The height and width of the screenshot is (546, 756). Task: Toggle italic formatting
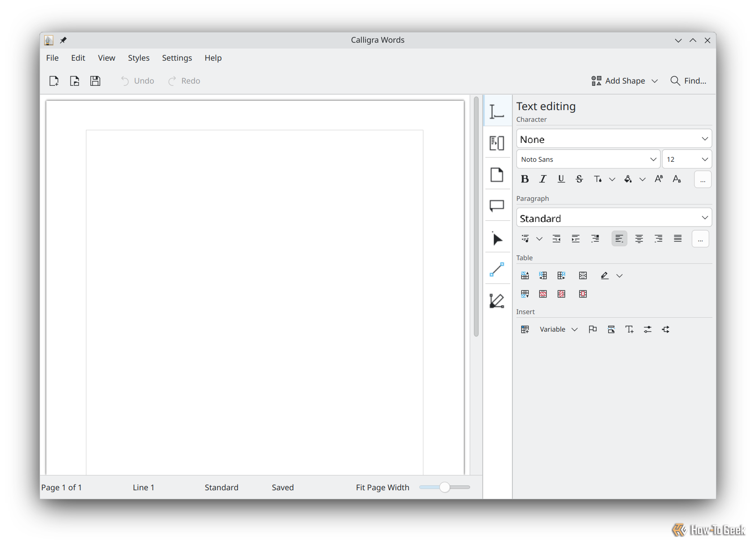coord(543,179)
